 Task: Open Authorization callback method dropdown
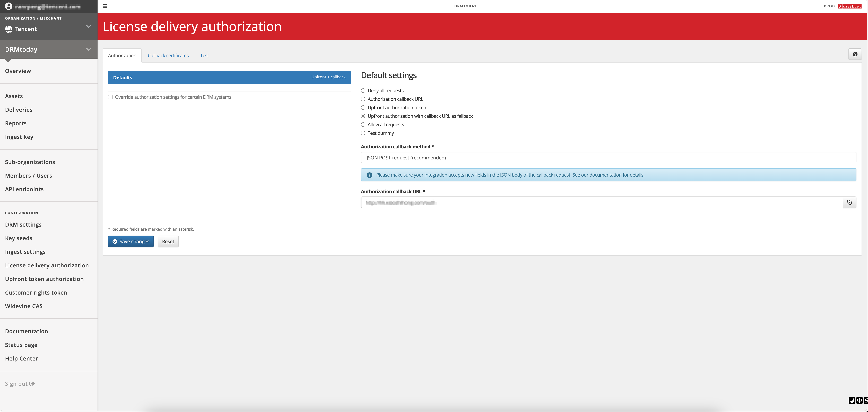pyautogui.click(x=608, y=157)
